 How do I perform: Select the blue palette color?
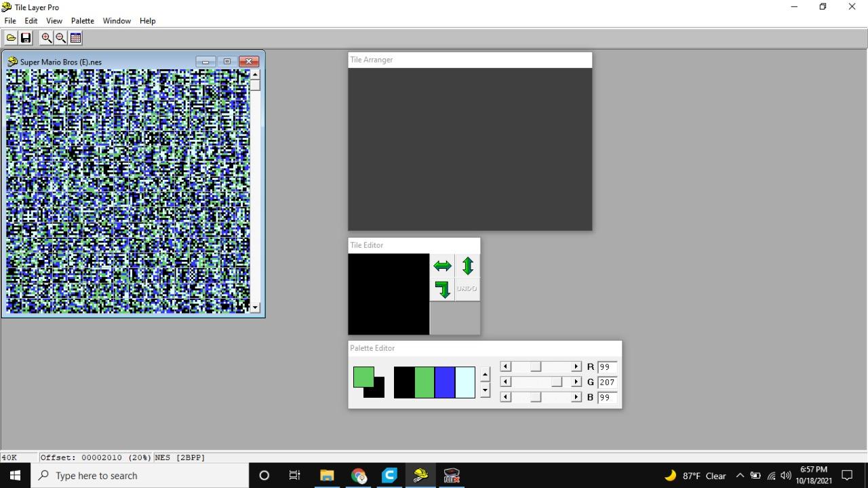pos(445,382)
